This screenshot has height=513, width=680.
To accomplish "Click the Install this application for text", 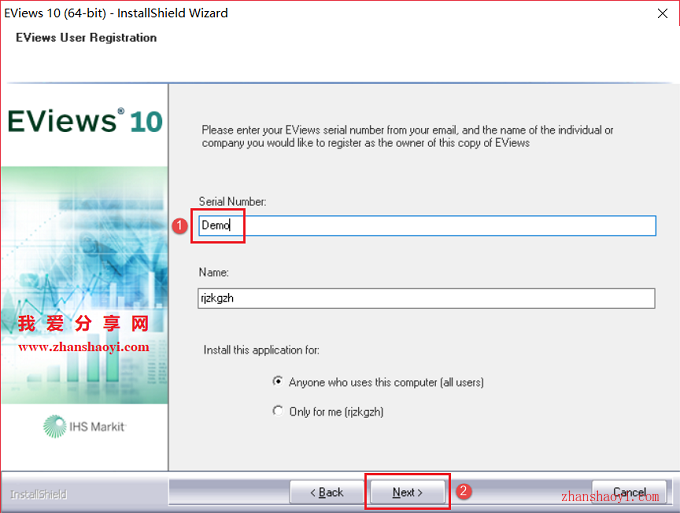I will (x=262, y=350).
